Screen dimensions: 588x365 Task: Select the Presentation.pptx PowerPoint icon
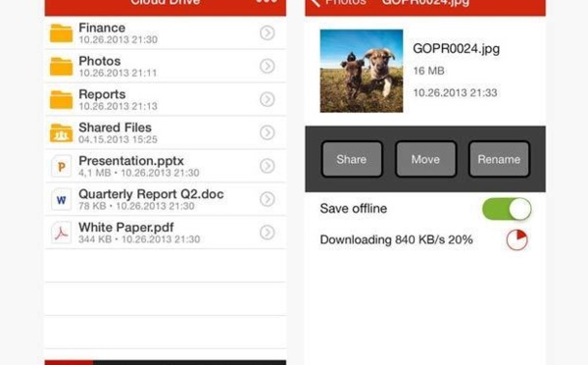click(x=61, y=166)
